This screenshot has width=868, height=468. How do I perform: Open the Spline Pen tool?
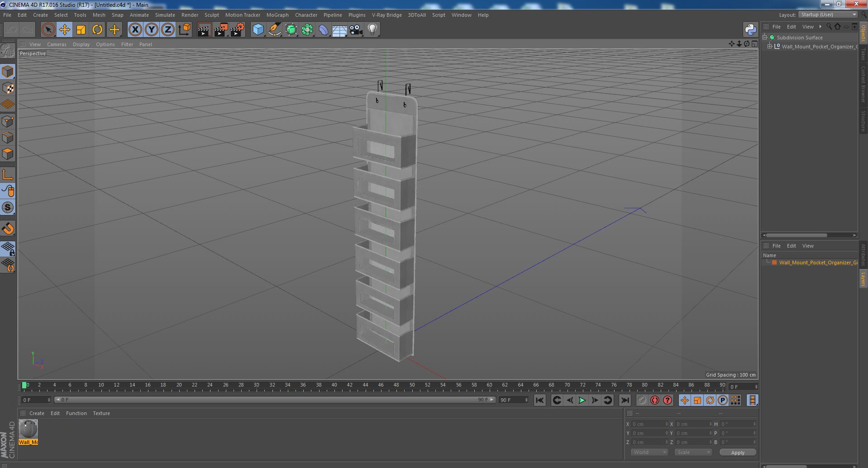pos(275,30)
